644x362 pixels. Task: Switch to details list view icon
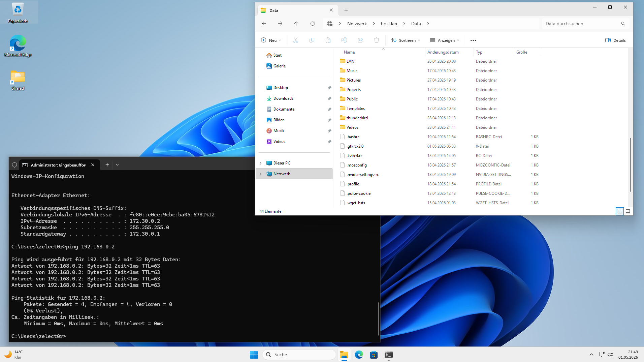620,211
